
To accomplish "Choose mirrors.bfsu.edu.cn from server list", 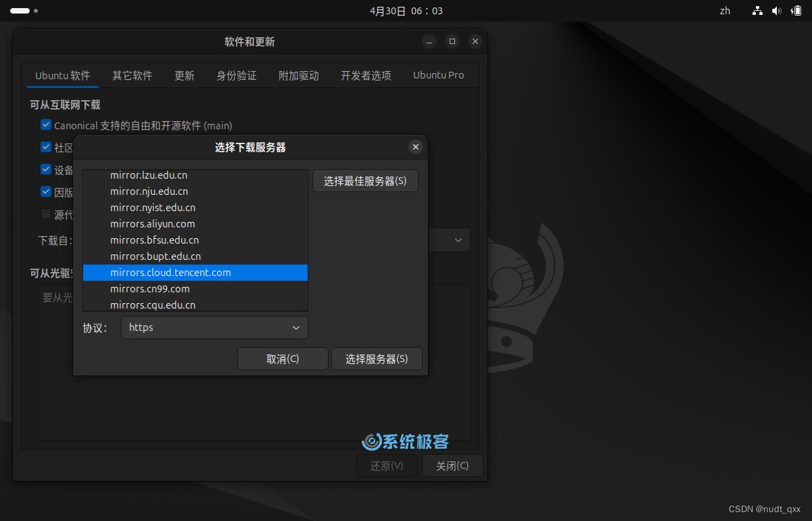I will [195, 240].
